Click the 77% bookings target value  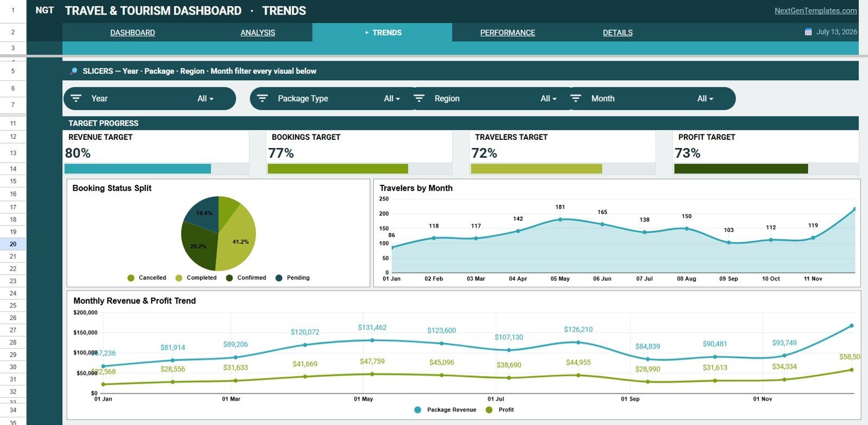[281, 153]
